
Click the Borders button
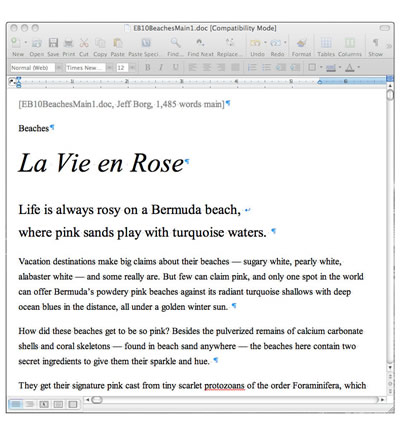(312, 68)
